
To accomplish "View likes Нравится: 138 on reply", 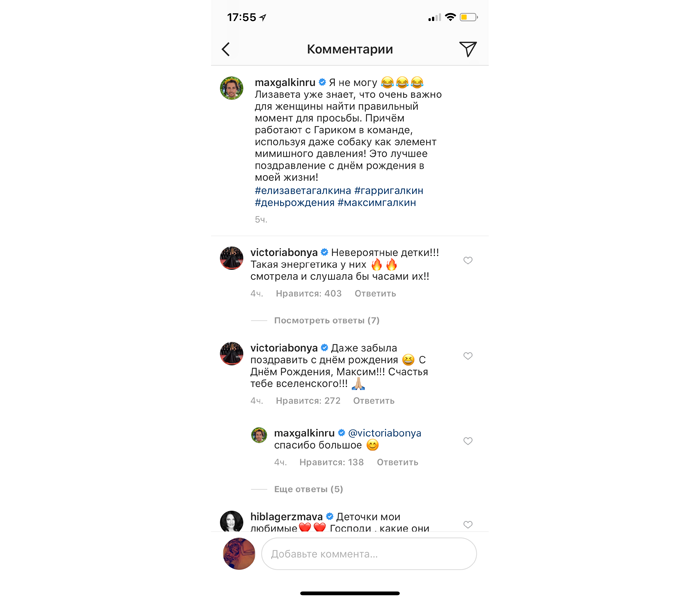I will point(331,463).
